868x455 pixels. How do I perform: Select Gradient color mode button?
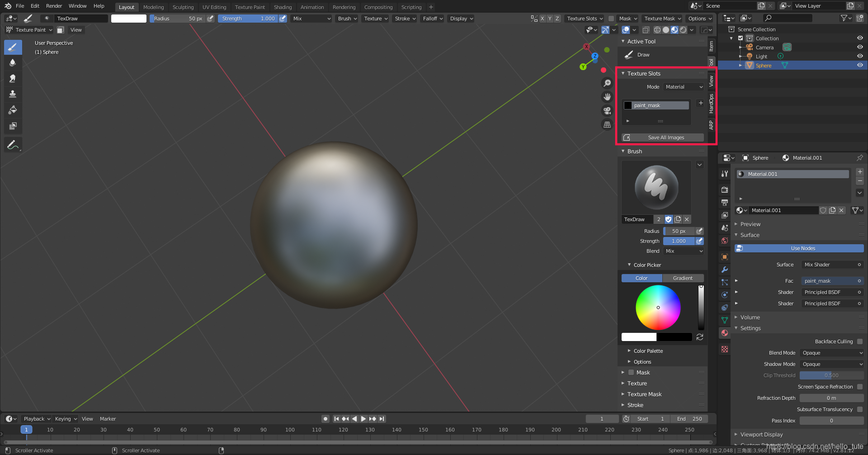(683, 278)
